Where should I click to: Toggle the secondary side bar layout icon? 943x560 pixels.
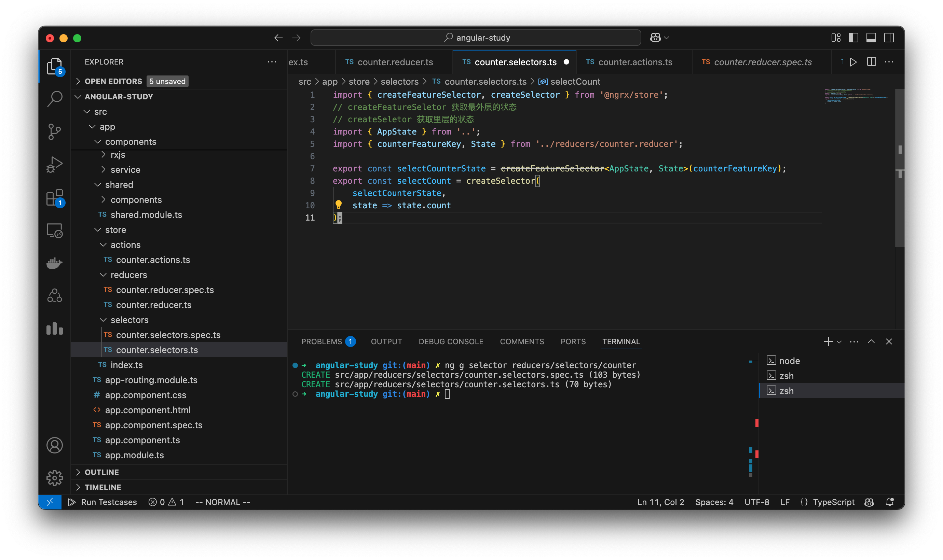pos(889,37)
